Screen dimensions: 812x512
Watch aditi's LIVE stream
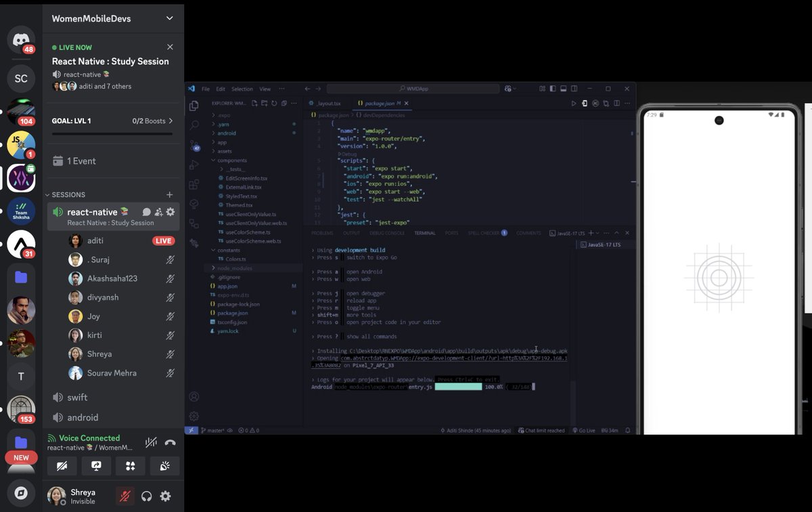click(x=163, y=240)
